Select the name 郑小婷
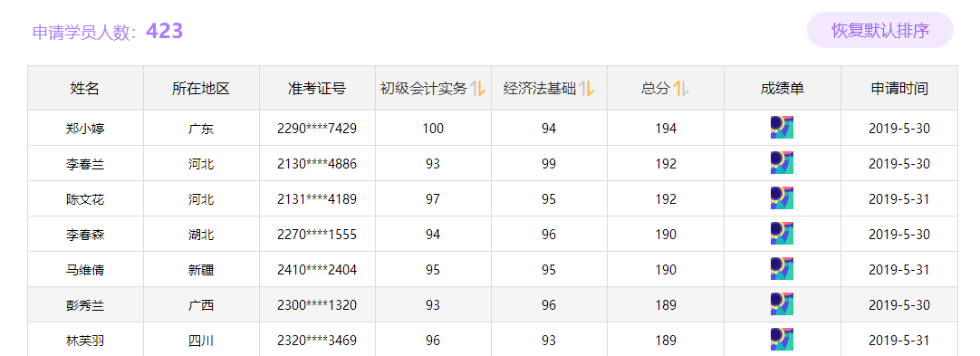 tap(85, 129)
